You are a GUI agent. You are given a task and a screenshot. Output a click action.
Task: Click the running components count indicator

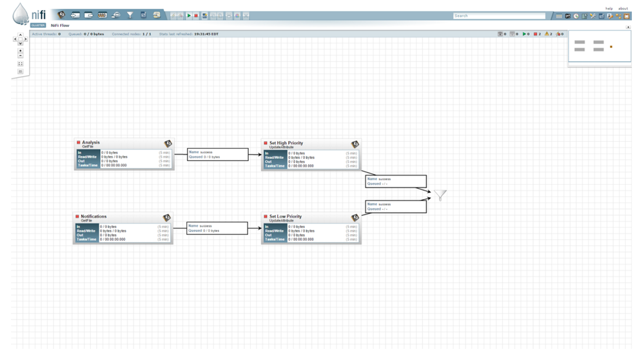(x=526, y=34)
